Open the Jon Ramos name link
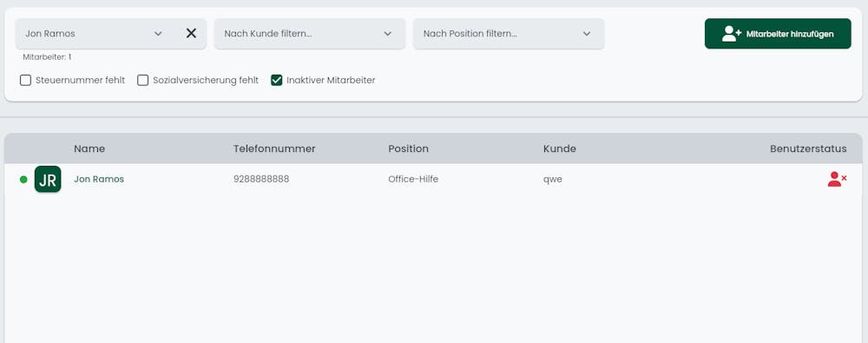 [x=99, y=179]
